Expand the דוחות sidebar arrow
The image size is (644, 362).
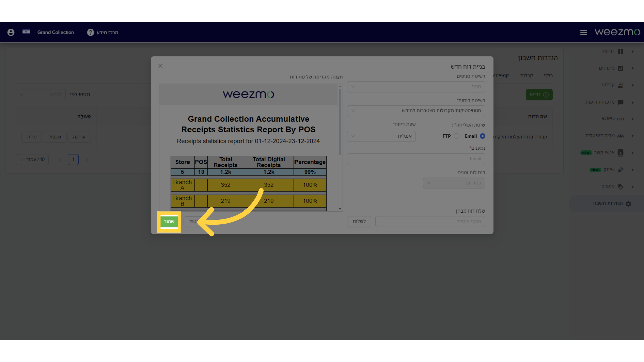[x=633, y=51]
